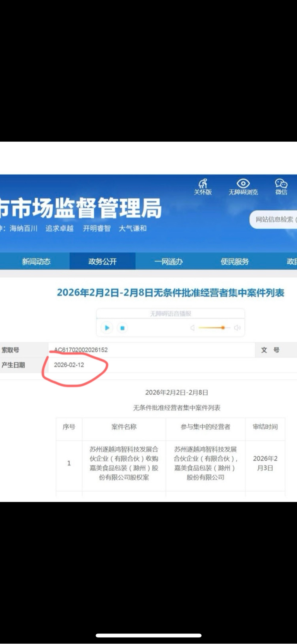The image size is (297, 644).
Task: Click the page title 无条件批准经营者集中案件列表
Action: point(171,293)
